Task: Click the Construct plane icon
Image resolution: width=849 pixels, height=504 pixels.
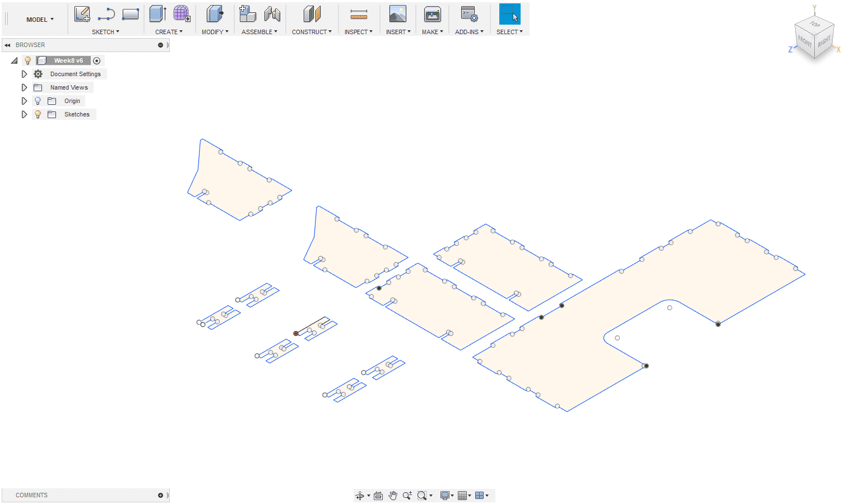Action: [x=312, y=14]
